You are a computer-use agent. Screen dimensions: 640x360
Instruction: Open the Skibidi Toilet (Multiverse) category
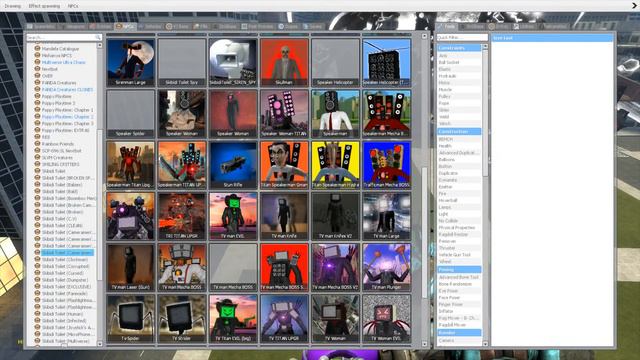point(65,341)
